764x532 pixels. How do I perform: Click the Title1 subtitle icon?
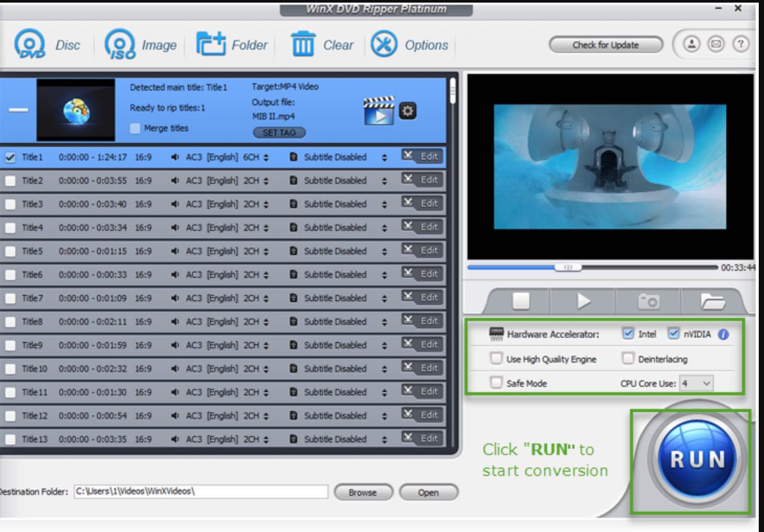293,157
